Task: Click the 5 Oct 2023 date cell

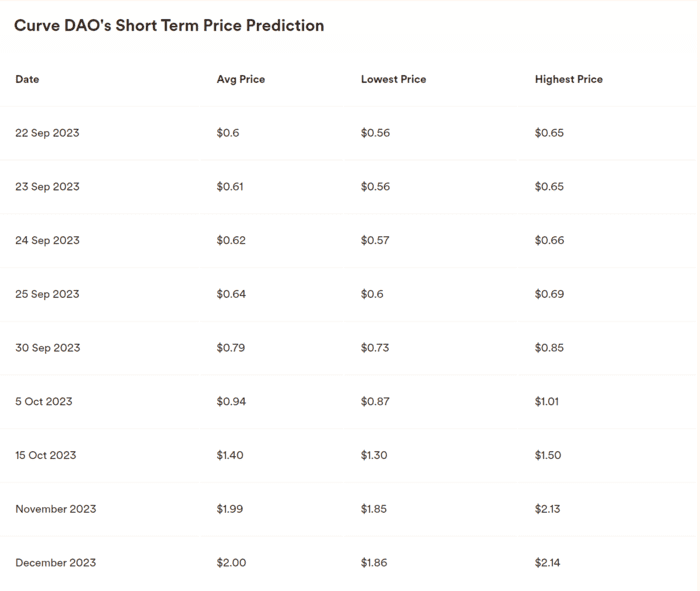Action: pos(44,401)
